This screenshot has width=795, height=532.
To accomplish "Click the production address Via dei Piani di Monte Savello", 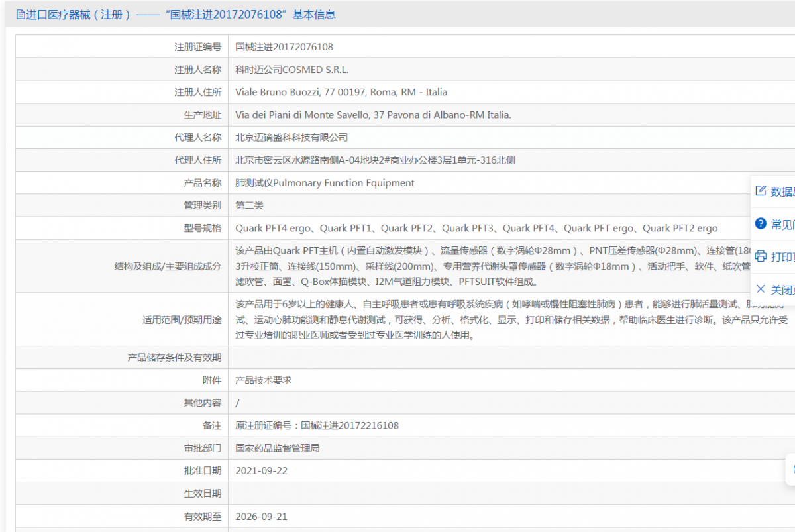I will pyautogui.click(x=374, y=115).
